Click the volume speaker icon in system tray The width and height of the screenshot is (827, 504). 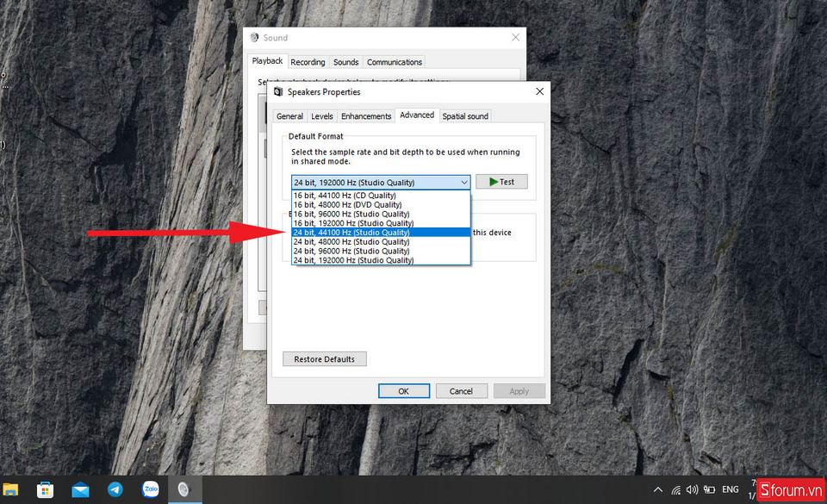click(x=692, y=489)
